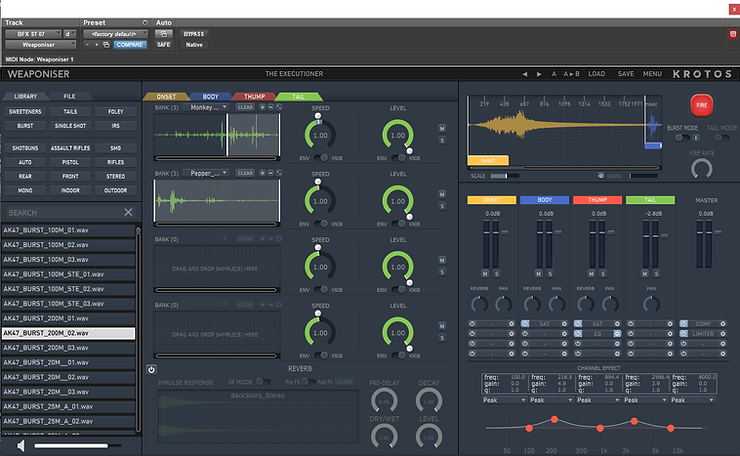Viewport: 740px width, 456px height.
Task: Click the LOAD preset button
Action: [x=597, y=74]
